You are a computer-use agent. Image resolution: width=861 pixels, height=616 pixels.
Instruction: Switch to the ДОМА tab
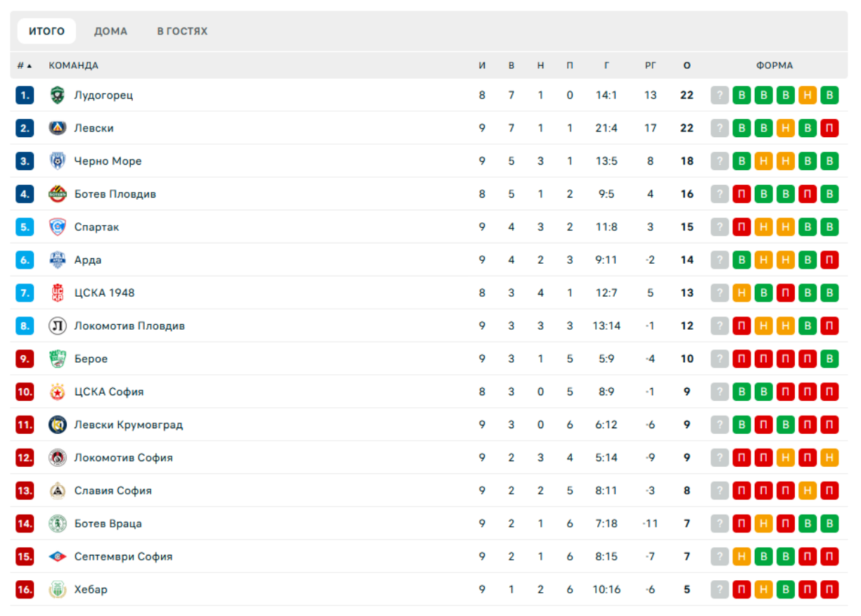pos(110,31)
